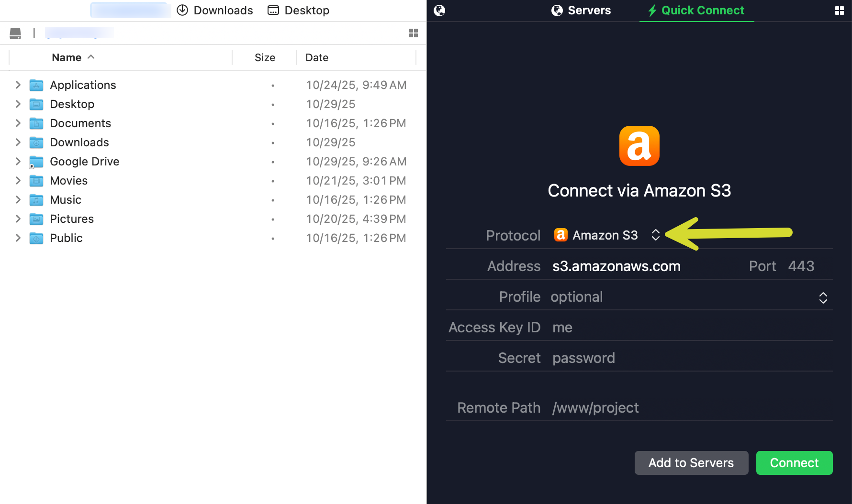
Task: Expand the Documents folder
Action: point(18,123)
